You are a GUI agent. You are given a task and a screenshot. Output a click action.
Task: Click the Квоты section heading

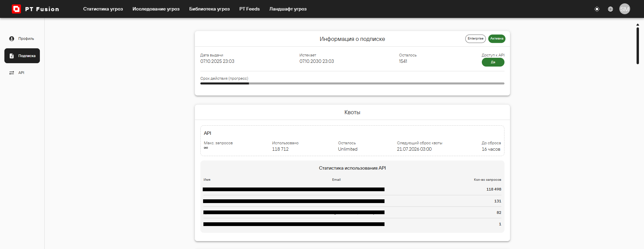click(x=352, y=112)
